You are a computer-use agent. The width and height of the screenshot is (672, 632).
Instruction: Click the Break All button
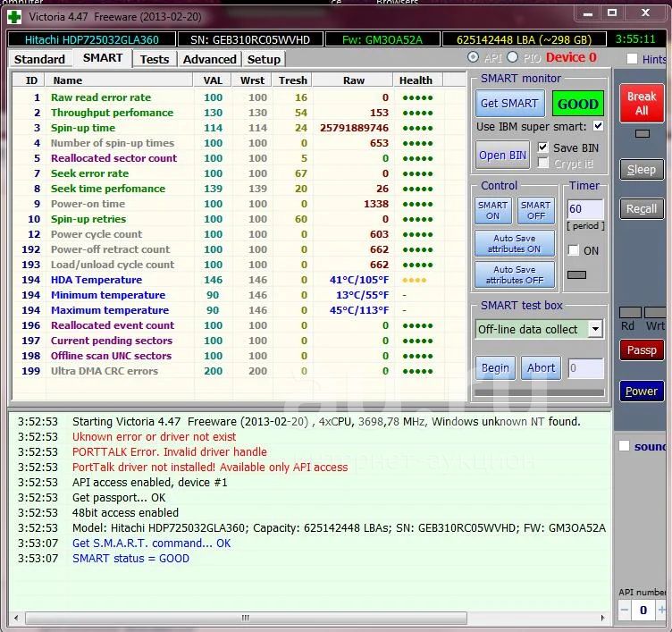click(642, 104)
